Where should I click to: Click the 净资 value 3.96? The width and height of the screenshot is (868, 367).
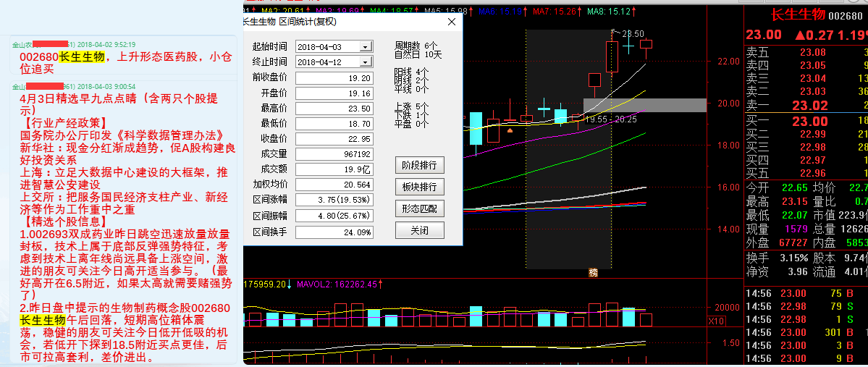click(798, 271)
